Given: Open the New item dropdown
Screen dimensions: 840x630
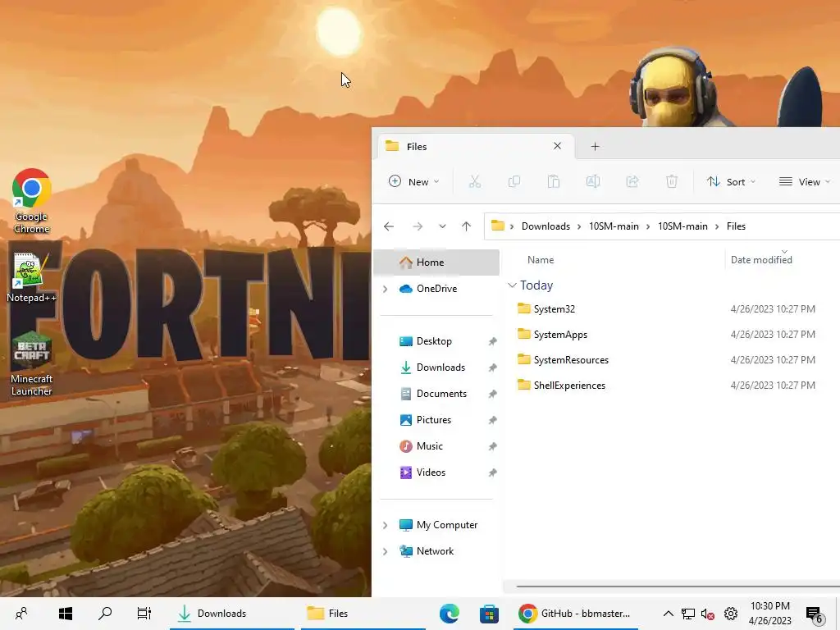Looking at the screenshot, I should click(x=413, y=181).
